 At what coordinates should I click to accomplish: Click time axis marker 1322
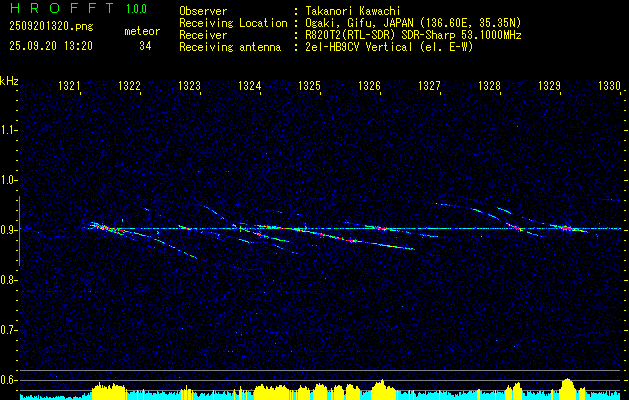tap(130, 85)
